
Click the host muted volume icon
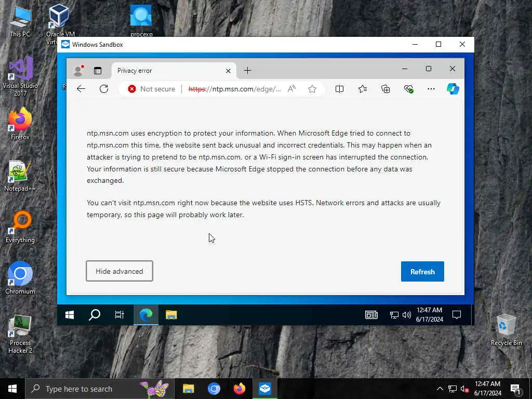pyautogui.click(x=464, y=389)
